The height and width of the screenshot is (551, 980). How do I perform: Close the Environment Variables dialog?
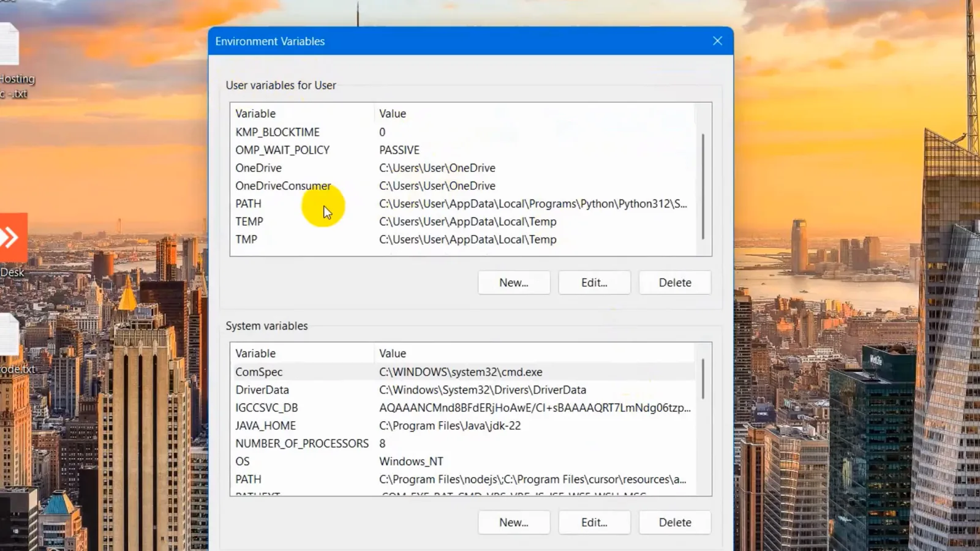(x=717, y=41)
